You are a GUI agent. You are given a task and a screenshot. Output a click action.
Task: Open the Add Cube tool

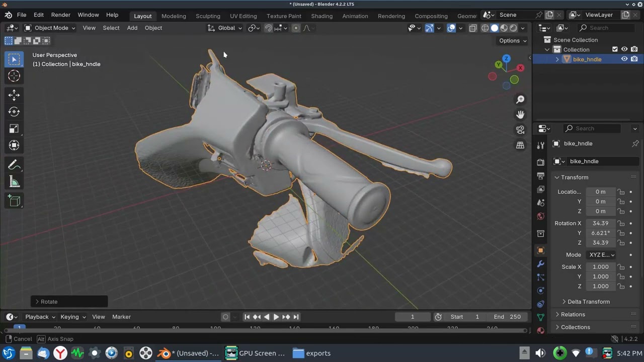[14, 201]
